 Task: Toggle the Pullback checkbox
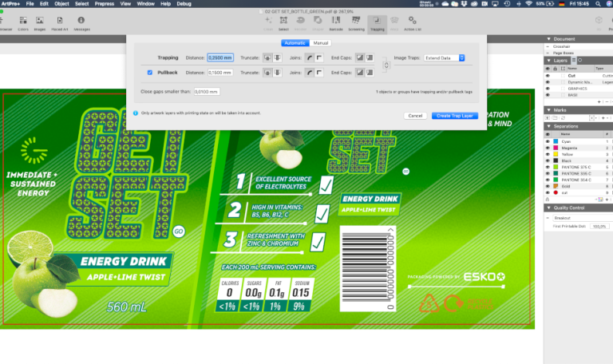(x=150, y=73)
